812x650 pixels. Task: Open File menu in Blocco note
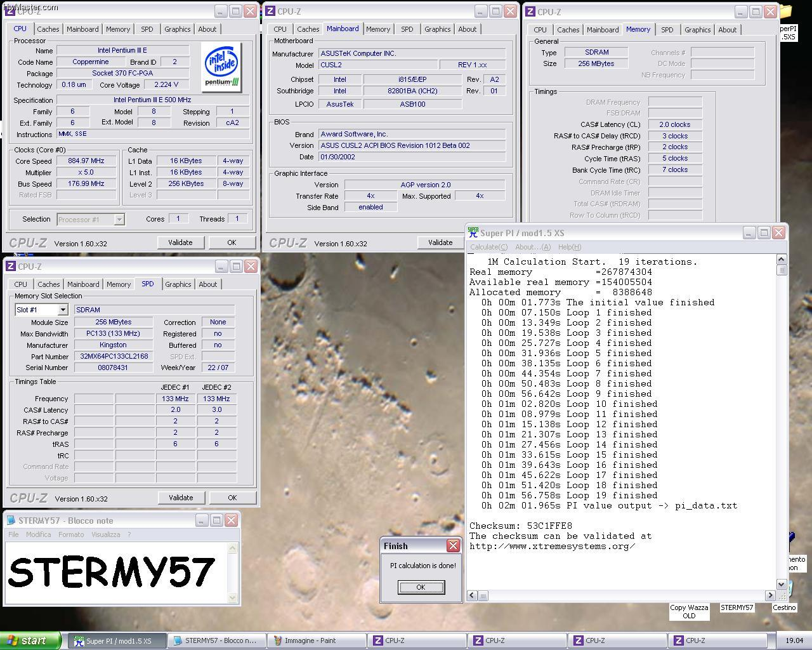click(x=13, y=534)
